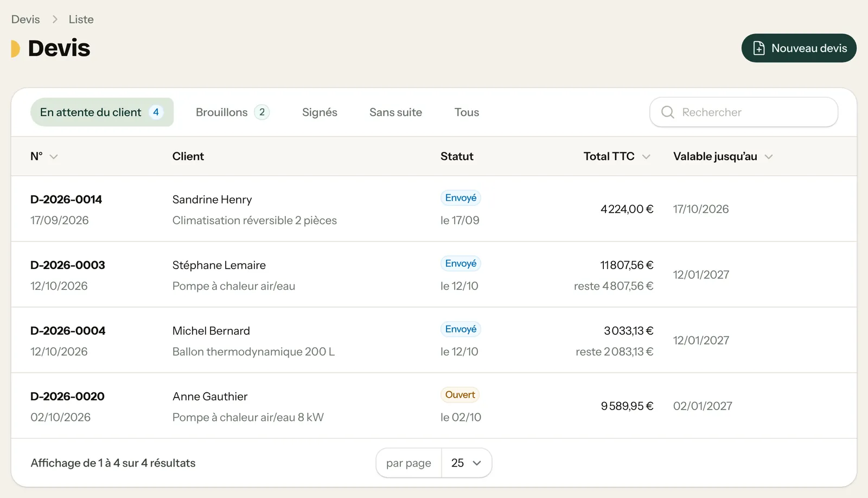Click the reste 2 083,13 € text
Screen dimensions: 868x498
pos(615,352)
